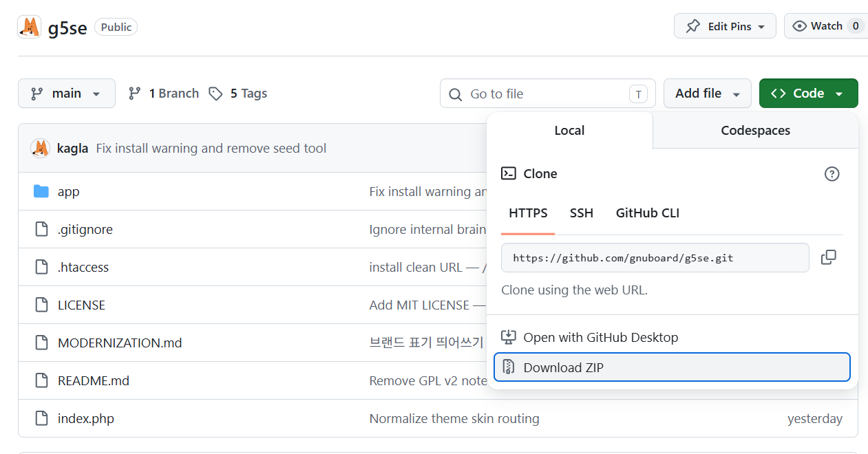Click the zip file icon
868x454 pixels.
pyautogui.click(x=509, y=367)
